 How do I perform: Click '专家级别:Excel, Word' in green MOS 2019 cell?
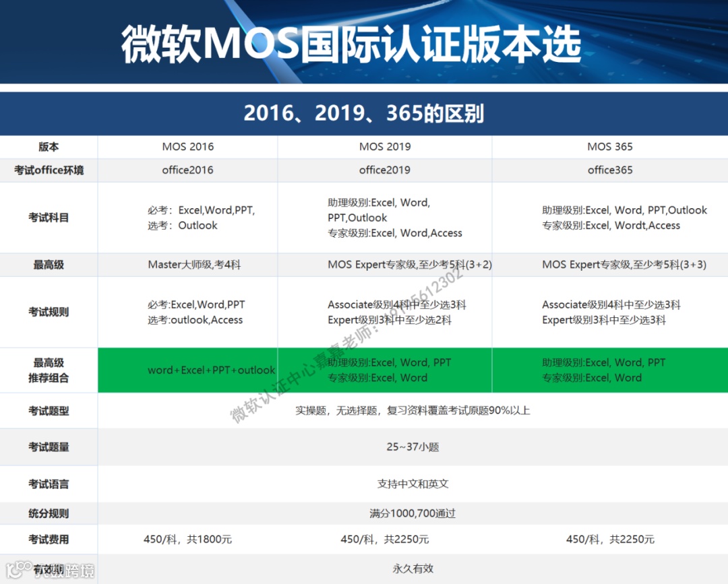click(377, 378)
